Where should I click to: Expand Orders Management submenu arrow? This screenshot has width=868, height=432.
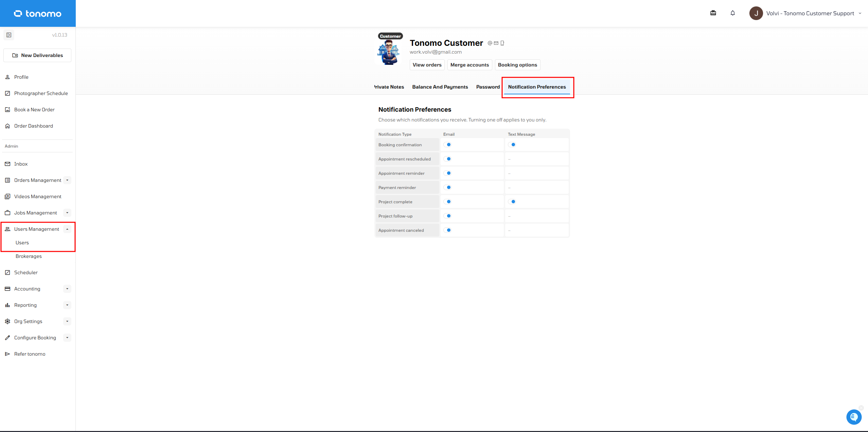67,180
